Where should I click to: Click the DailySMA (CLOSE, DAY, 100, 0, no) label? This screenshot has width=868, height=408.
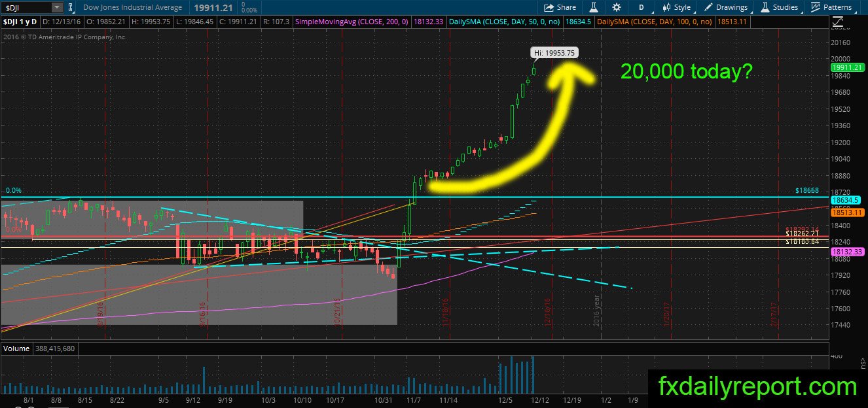tap(655, 22)
